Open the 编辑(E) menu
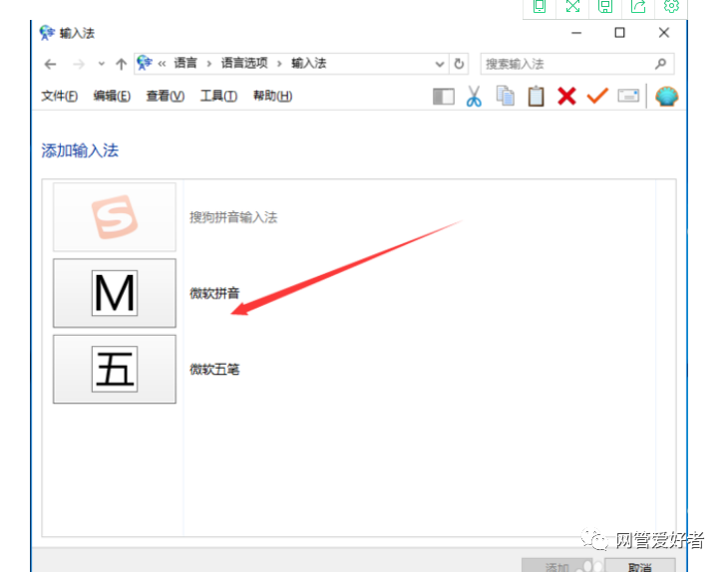The width and height of the screenshot is (728, 572). click(112, 96)
